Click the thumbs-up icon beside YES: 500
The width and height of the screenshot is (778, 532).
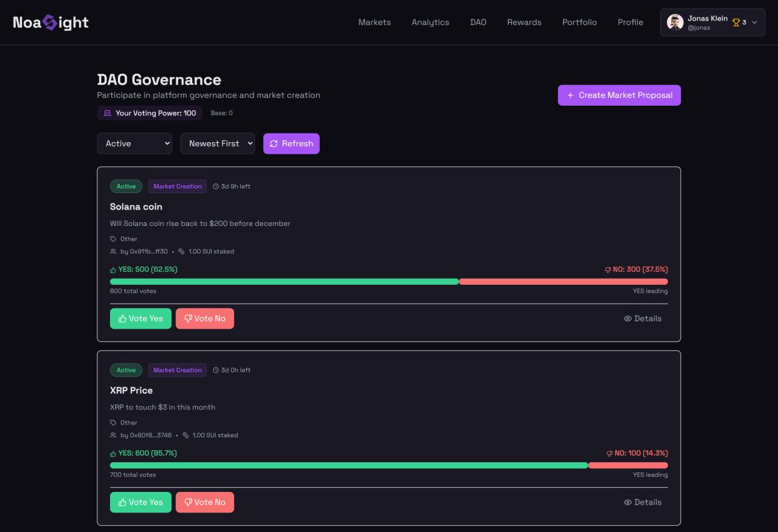pos(113,270)
